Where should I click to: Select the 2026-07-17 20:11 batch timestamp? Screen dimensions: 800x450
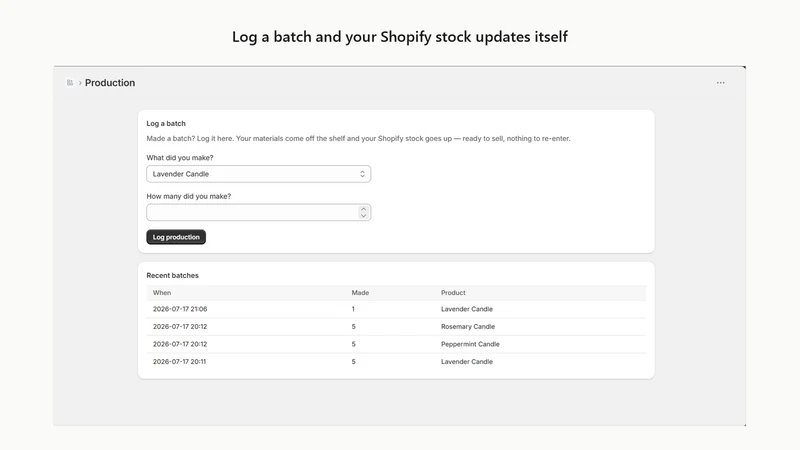point(180,362)
